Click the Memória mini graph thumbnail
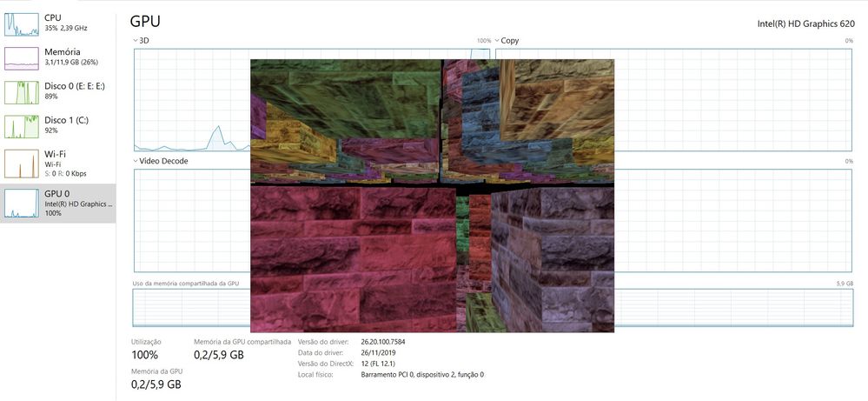Viewport: 868px width, 401px height. [x=22, y=58]
